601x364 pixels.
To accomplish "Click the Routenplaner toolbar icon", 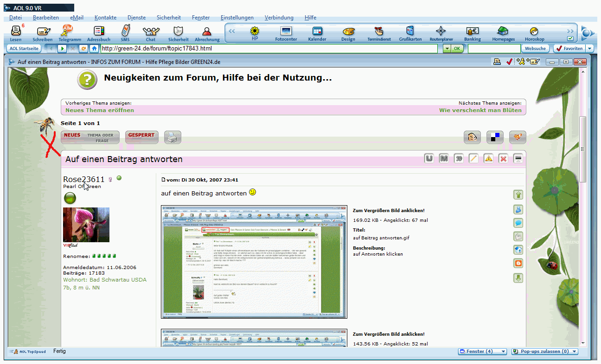I will (441, 32).
